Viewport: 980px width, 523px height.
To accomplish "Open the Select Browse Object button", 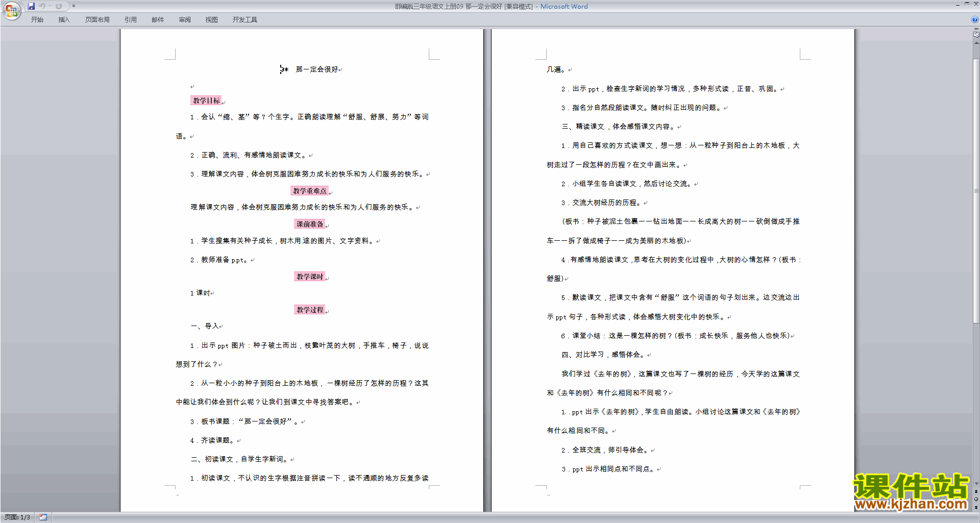I will pyautogui.click(x=976, y=500).
